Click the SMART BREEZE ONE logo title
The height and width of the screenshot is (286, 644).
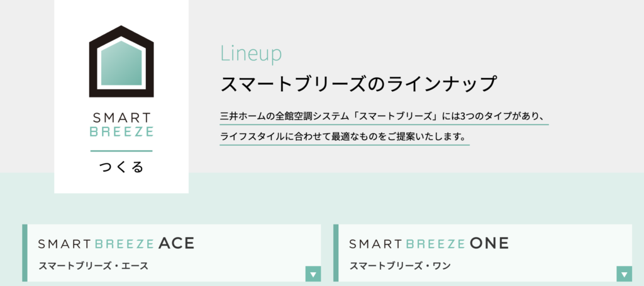(429, 244)
